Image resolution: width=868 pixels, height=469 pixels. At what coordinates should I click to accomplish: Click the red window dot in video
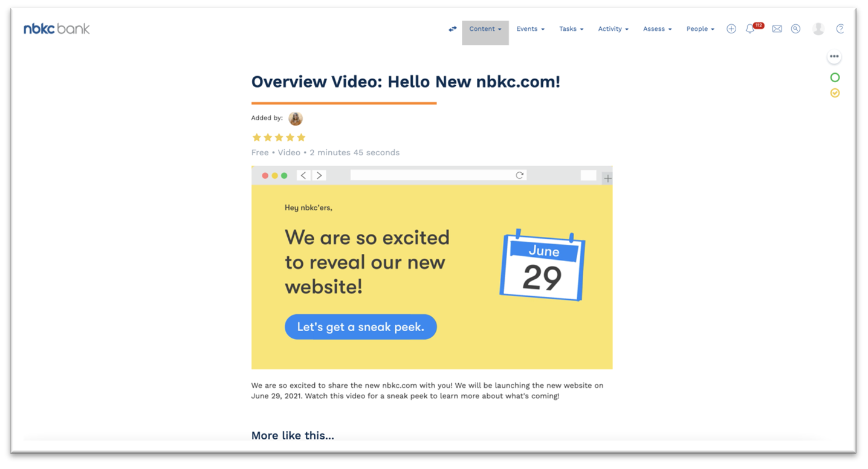tap(265, 176)
